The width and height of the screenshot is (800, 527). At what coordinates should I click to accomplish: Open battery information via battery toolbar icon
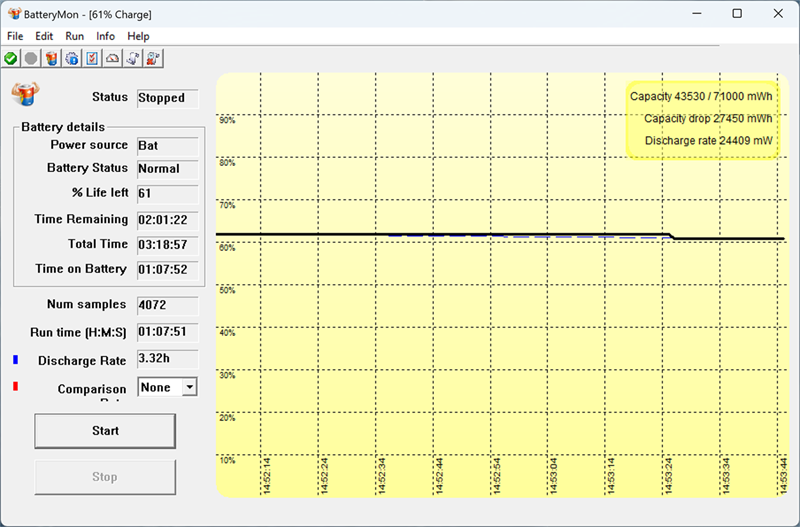point(51,59)
